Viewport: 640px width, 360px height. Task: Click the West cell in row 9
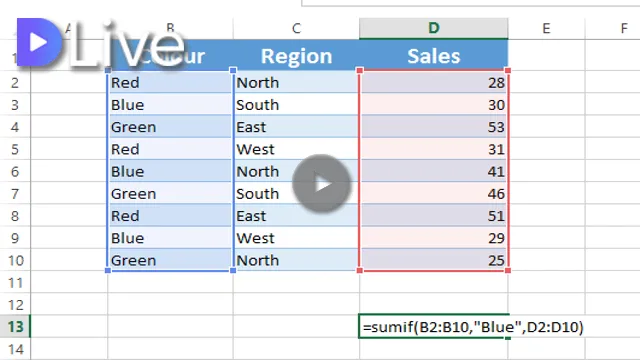[x=296, y=238]
